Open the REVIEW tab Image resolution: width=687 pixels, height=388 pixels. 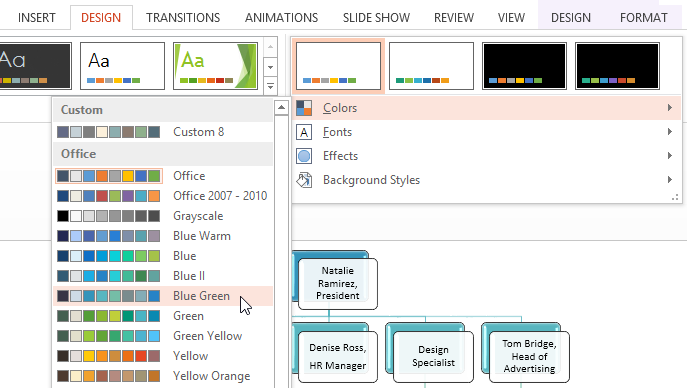454,18
